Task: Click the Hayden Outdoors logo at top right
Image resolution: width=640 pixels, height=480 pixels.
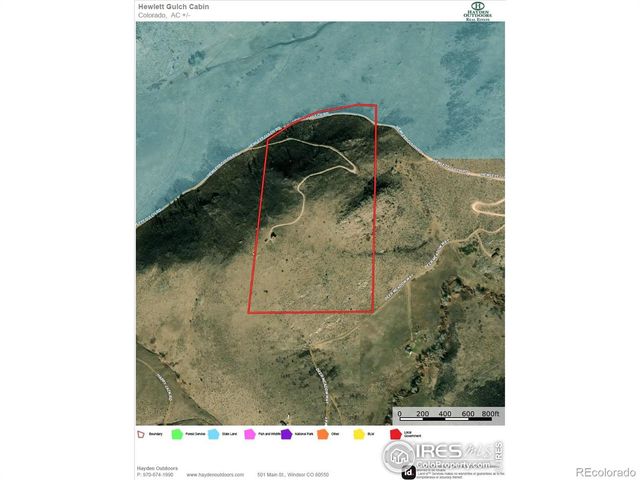Action: (478, 11)
